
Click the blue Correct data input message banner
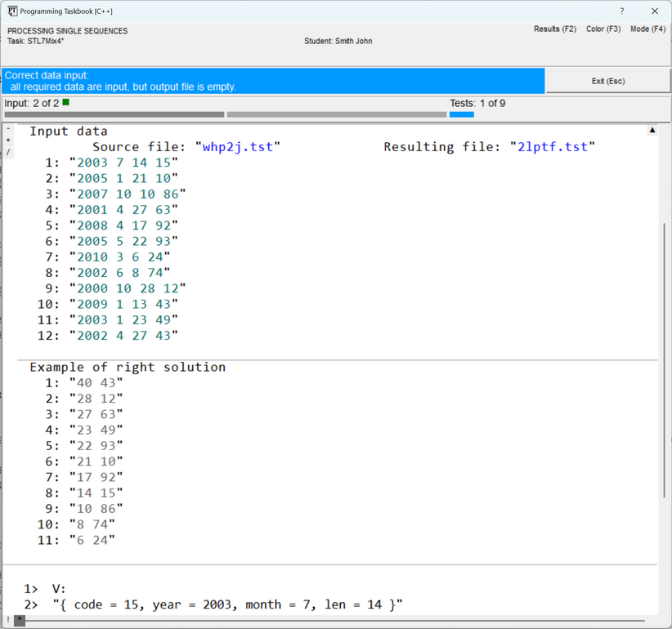pyautogui.click(x=273, y=81)
